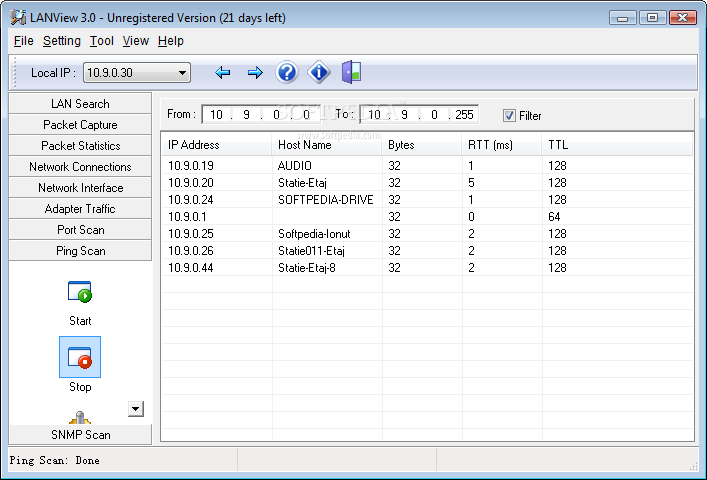Click the sidebar scroll-down arrow button

pyautogui.click(x=136, y=409)
